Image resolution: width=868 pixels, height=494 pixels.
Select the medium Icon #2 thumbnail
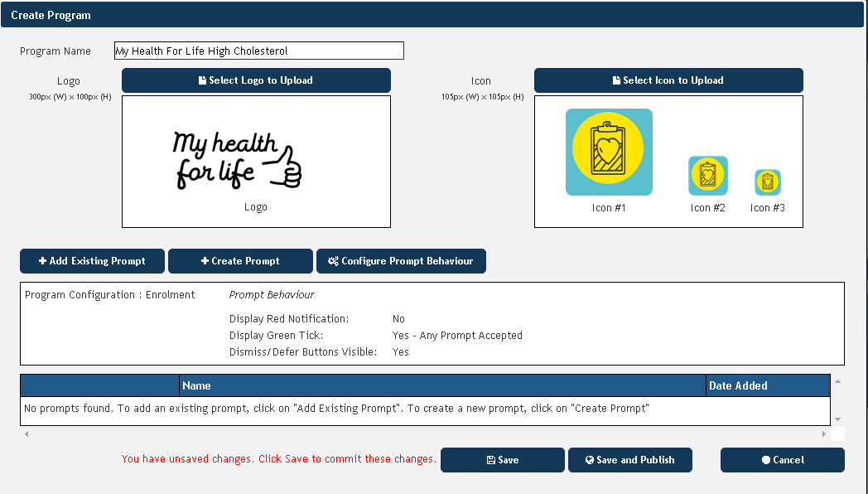click(708, 176)
